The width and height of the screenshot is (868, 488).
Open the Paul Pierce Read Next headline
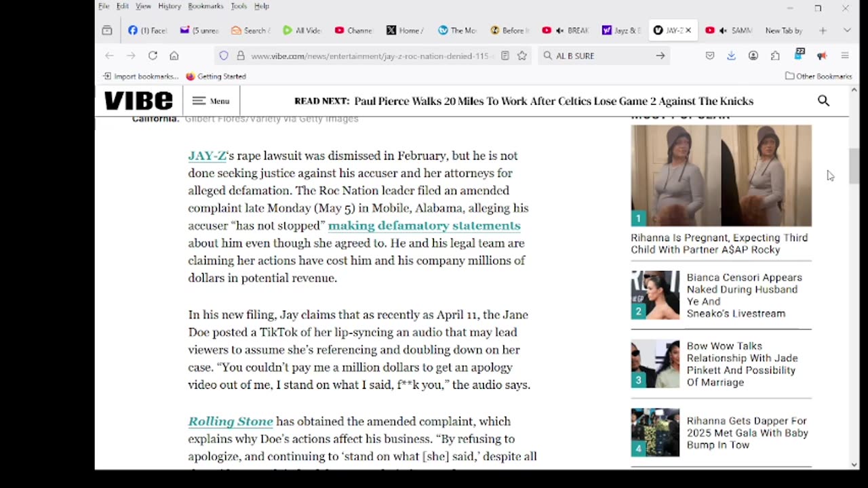tap(553, 101)
